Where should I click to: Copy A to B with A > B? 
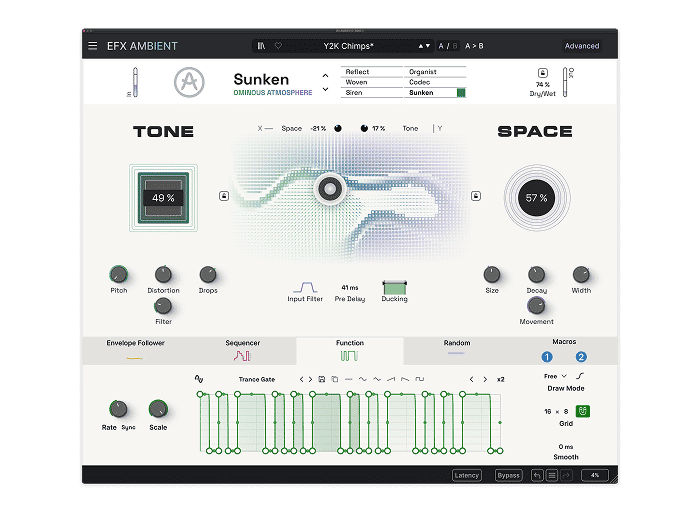(x=474, y=46)
